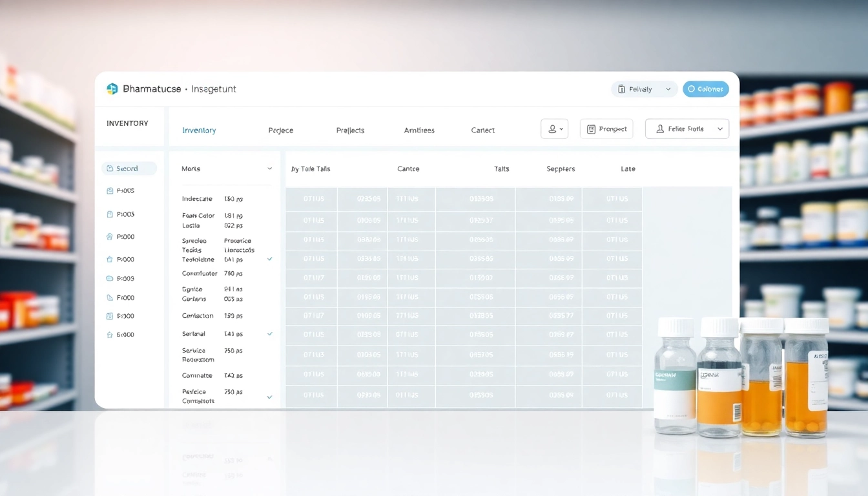Toggle the checkmark next to Pesleica Contattott

pyautogui.click(x=269, y=397)
